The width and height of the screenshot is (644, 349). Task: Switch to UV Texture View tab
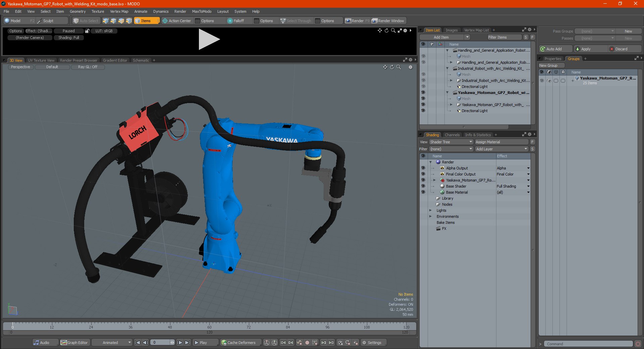(x=41, y=60)
